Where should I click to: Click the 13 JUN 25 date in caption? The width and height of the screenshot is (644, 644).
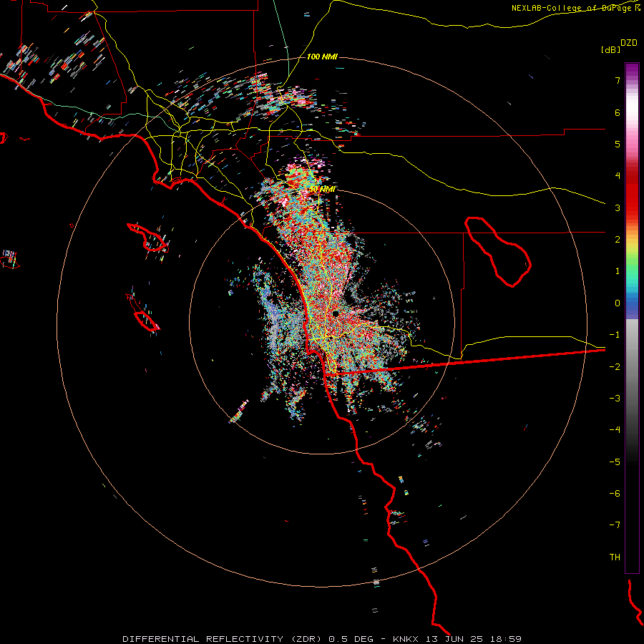coord(454,639)
